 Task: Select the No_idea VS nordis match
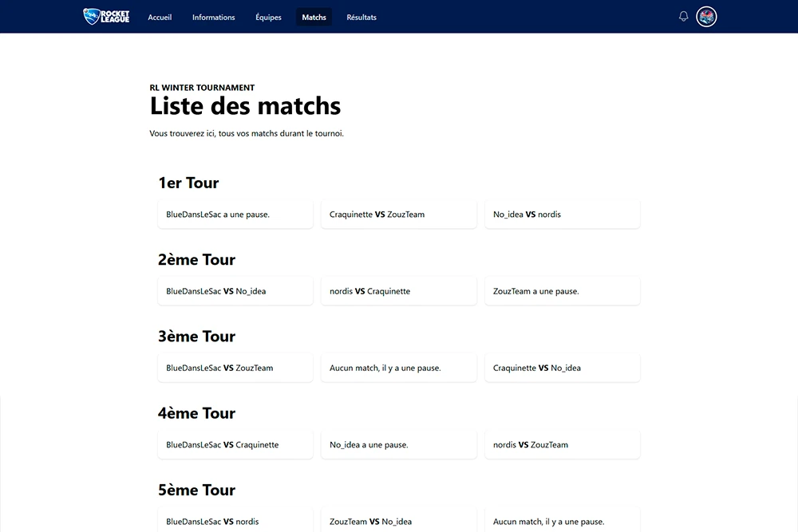click(x=562, y=215)
